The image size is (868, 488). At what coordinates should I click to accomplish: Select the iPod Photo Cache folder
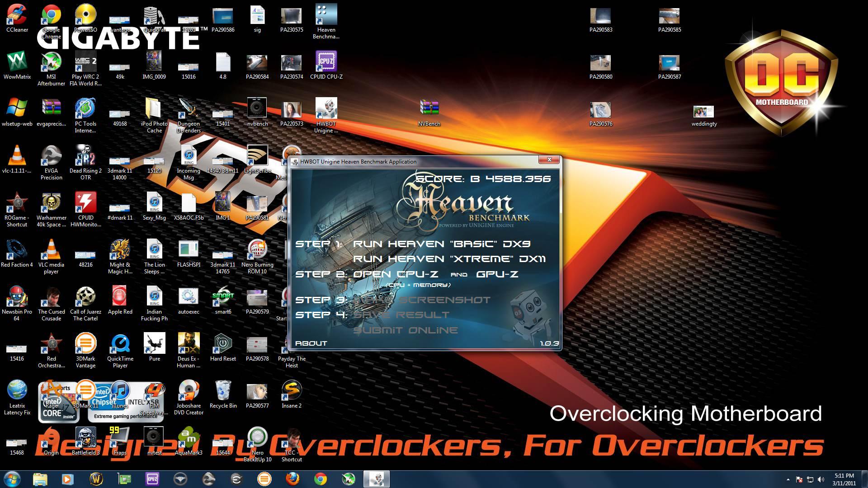[x=154, y=116]
